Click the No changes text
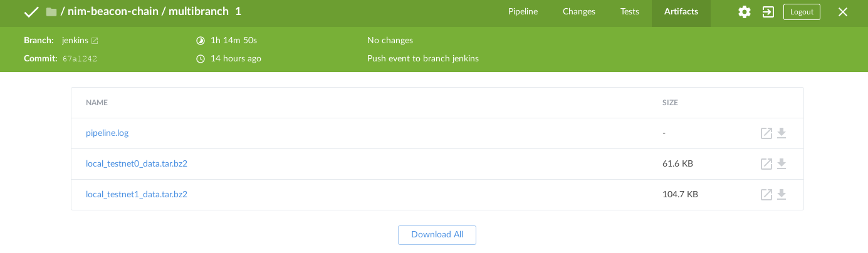Image resolution: width=868 pixels, height=253 pixels. (390, 41)
